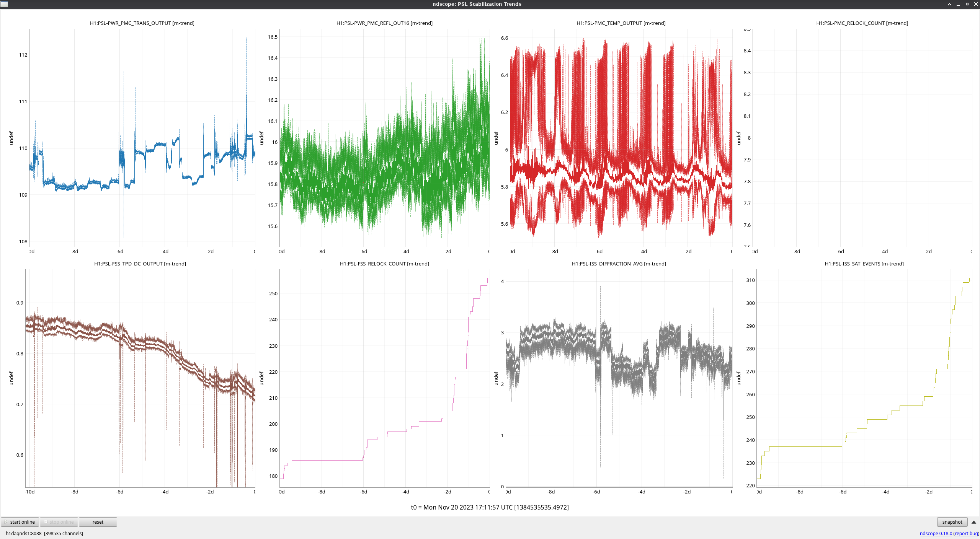Click the start online play icon
The height and width of the screenshot is (539, 980).
(6, 522)
